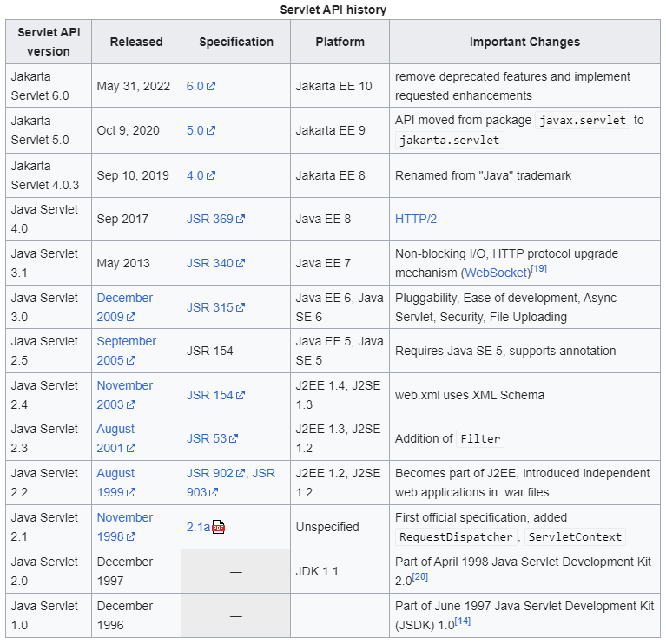Open the August 2001 release link
The height and width of the screenshot is (644, 666).
116,438
